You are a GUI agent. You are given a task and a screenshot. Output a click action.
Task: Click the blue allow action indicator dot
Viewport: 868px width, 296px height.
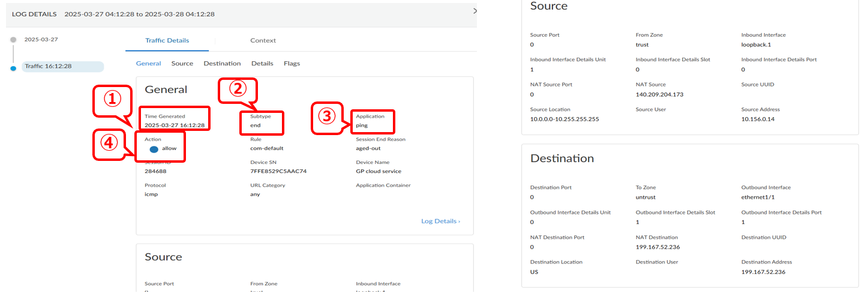pos(154,149)
